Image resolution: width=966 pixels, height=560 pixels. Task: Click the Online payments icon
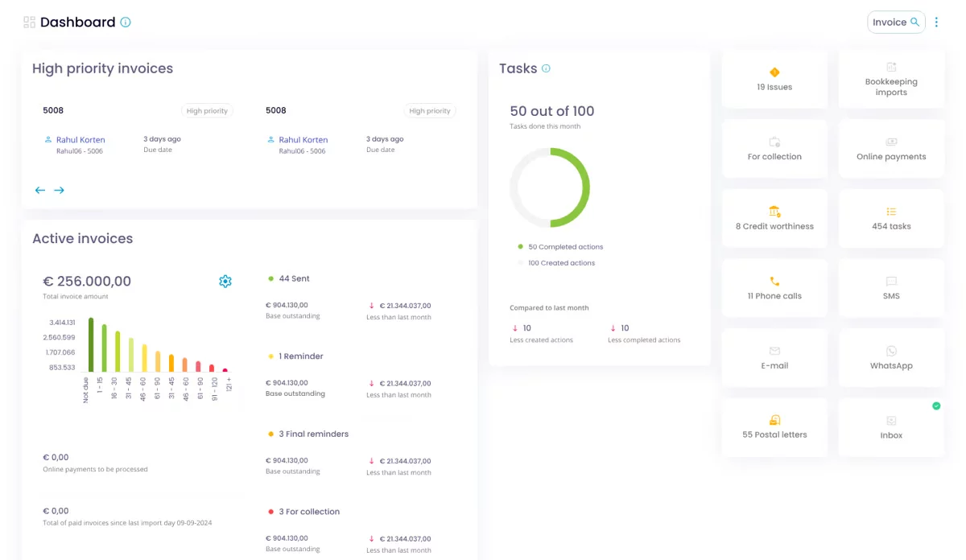pyautogui.click(x=891, y=142)
